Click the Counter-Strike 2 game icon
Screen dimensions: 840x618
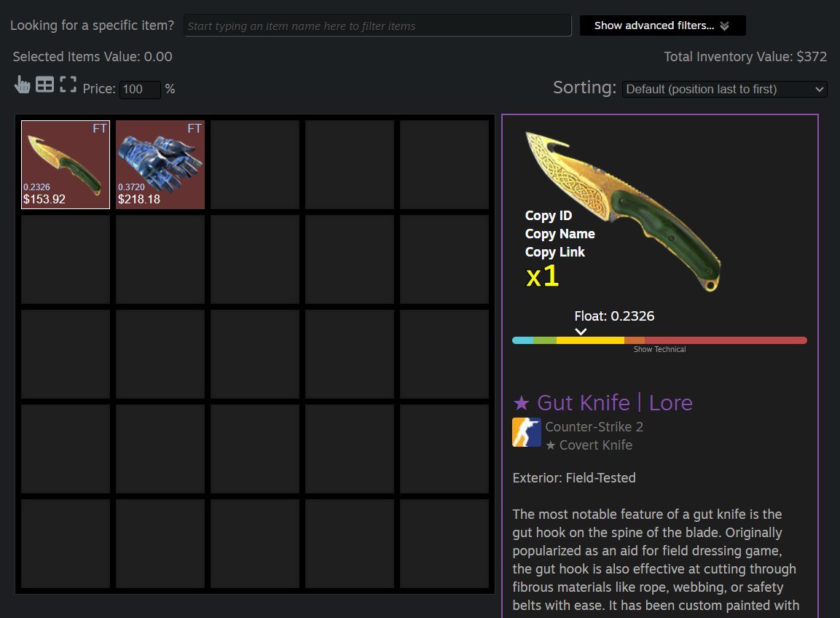tap(526, 432)
